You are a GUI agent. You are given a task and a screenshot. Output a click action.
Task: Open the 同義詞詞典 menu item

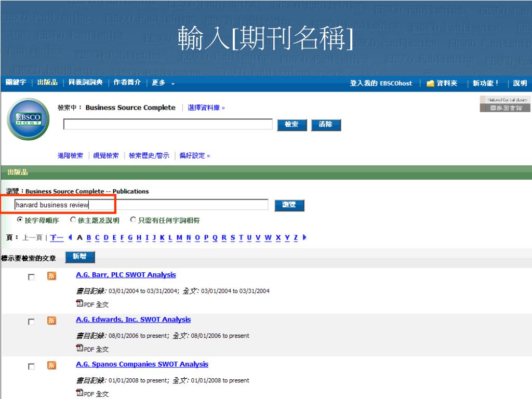tap(86, 84)
